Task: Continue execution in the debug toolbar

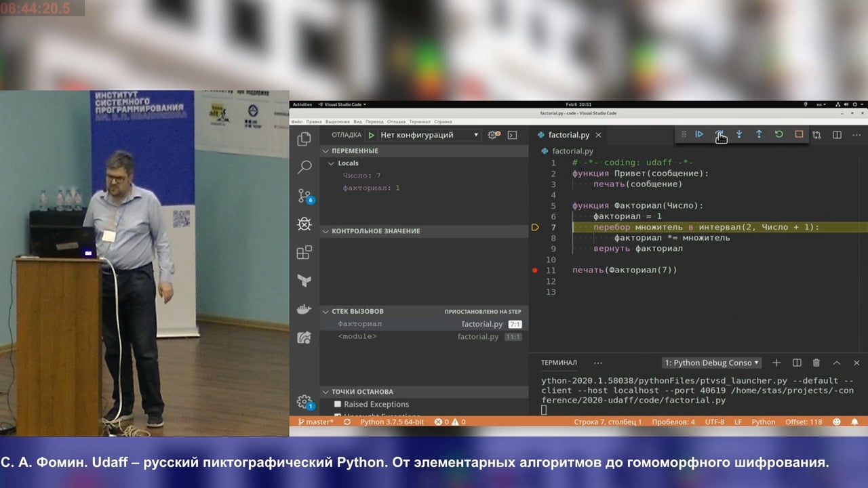Action: tap(699, 134)
